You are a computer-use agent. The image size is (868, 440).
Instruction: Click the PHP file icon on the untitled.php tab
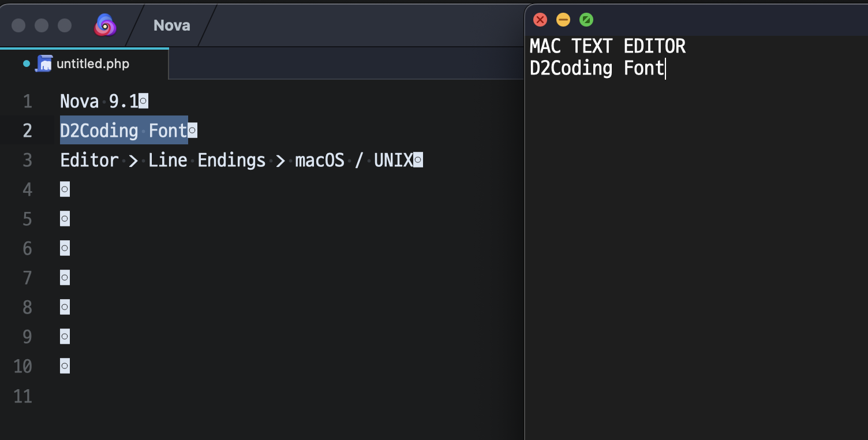pos(44,64)
